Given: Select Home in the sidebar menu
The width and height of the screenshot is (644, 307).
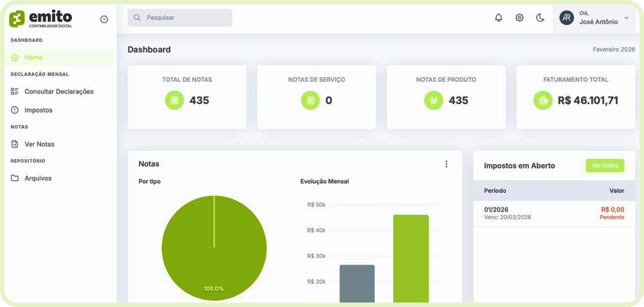Looking at the screenshot, I should (x=33, y=57).
